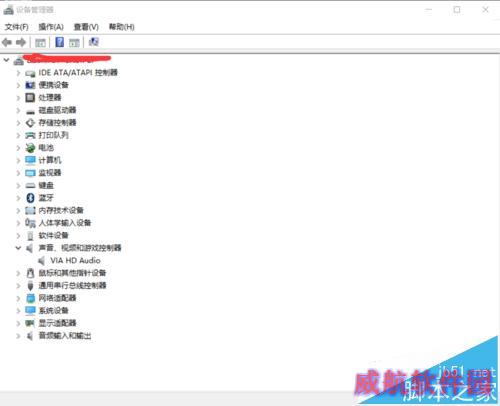The width and height of the screenshot is (500, 406).
Task: Expand the 显示适配器 category
Action: pos(18,323)
